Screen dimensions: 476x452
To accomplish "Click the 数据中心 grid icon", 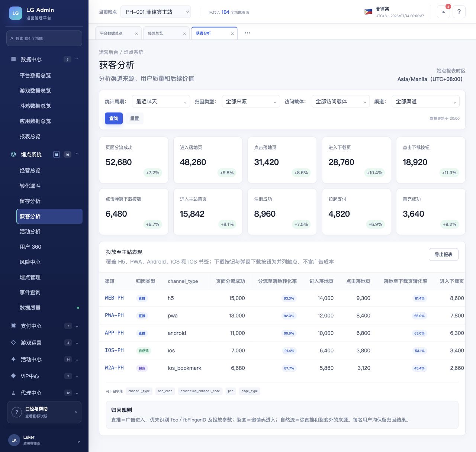I will 13,59.
